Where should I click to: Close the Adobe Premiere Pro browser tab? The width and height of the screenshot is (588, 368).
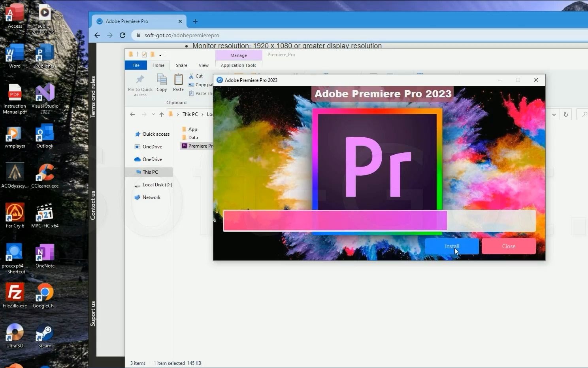click(180, 21)
